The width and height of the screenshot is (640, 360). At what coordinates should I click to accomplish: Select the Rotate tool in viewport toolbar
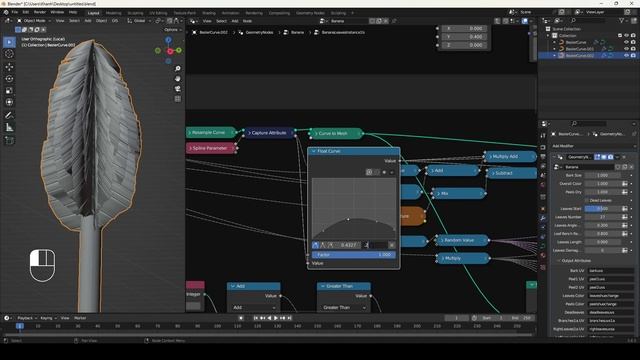click(x=9, y=78)
